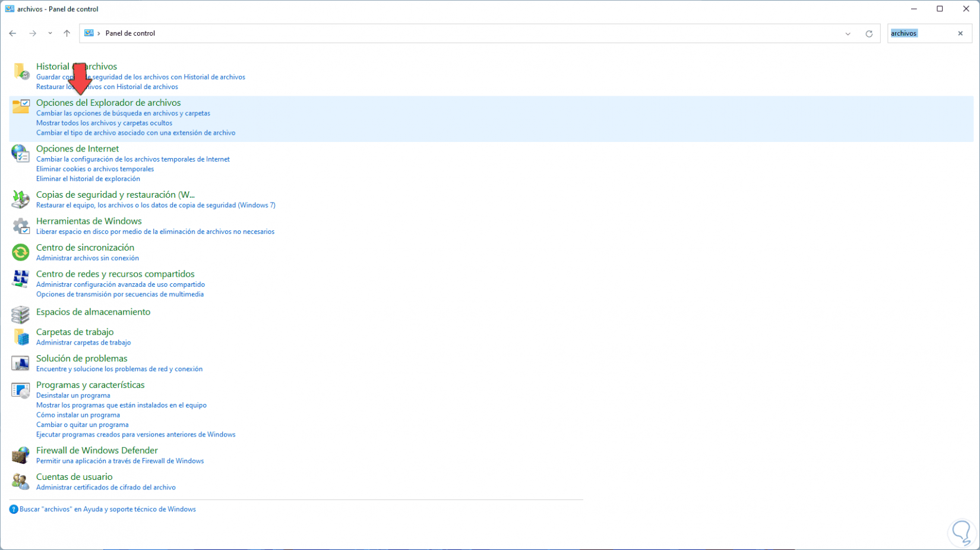Click Cambiar las opciones de búsqueda link
The width and height of the screenshot is (980, 550).
click(123, 113)
